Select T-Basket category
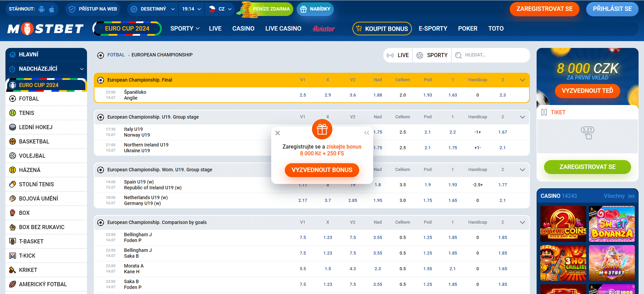The image size is (644, 294). point(46,241)
